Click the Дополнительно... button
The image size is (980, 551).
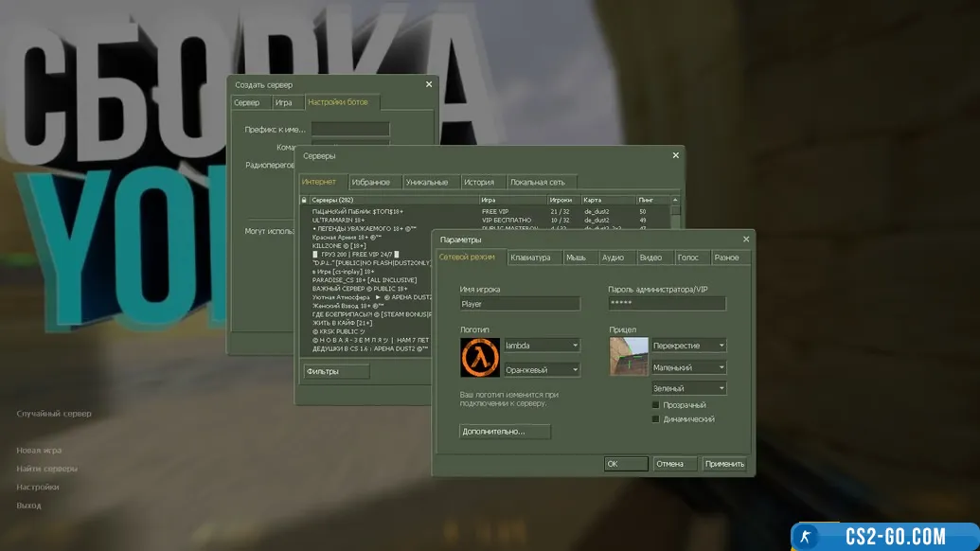pyautogui.click(x=505, y=432)
